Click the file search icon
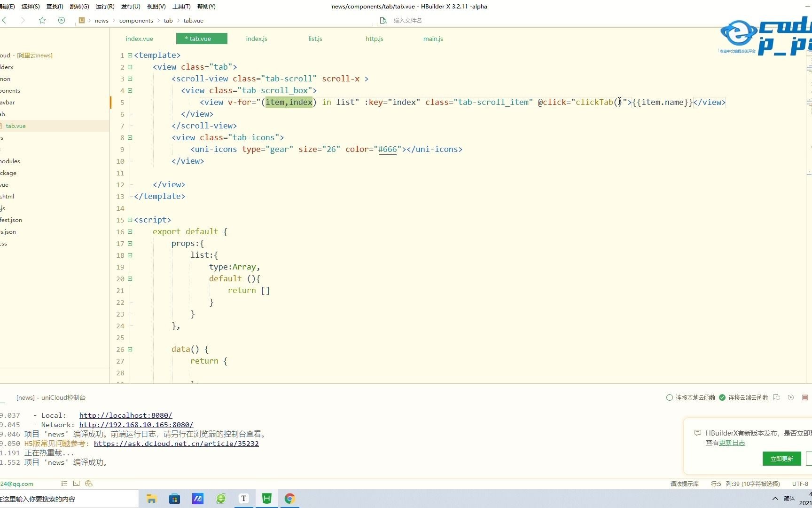This screenshot has height=508, width=812. [x=383, y=20]
